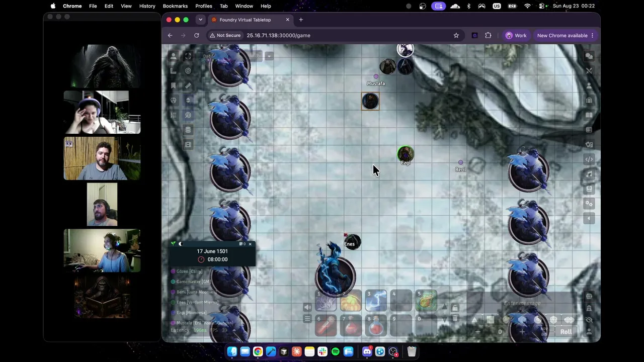
Task: Open Chrome Profiles menu
Action: (204, 6)
